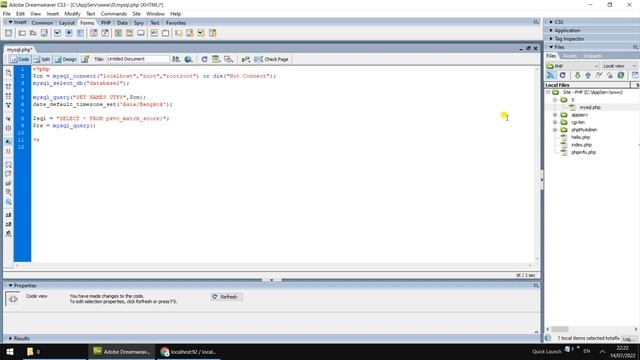
Task: Insert a Jump Menu form object
Action: click(x=105, y=33)
